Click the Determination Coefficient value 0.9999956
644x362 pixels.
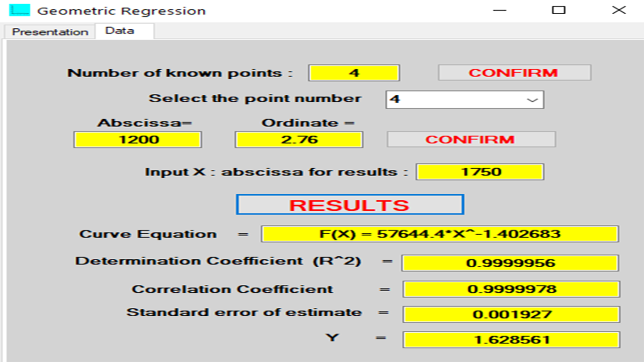510,263
